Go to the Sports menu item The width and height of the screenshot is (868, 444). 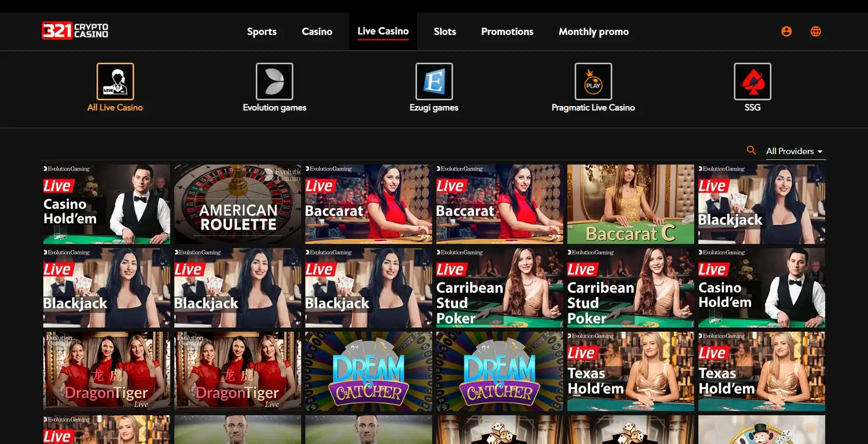261,32
